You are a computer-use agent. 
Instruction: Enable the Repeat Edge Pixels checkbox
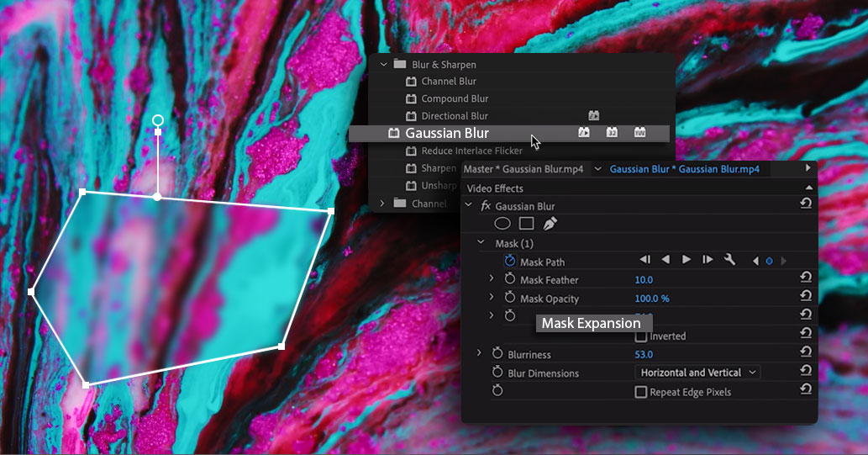tap(640, 392)
